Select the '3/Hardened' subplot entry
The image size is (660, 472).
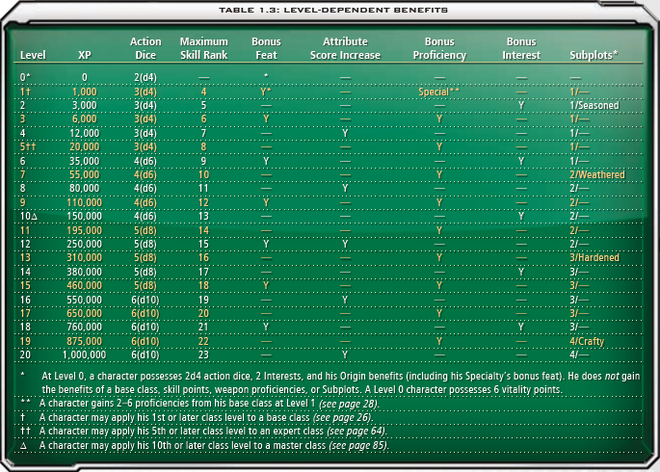coord(594,258)
